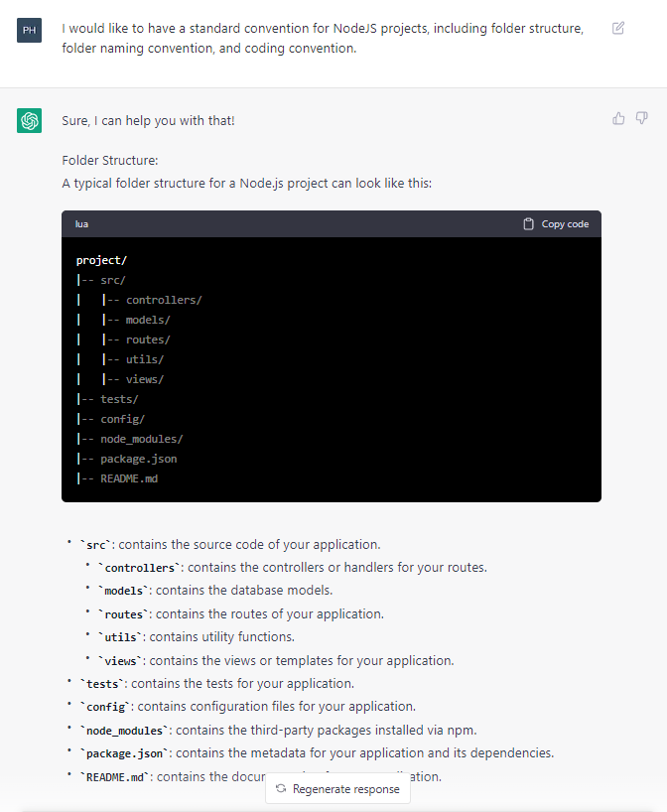
Task: Click the package.json line in code block
Action: click(138, 459)
